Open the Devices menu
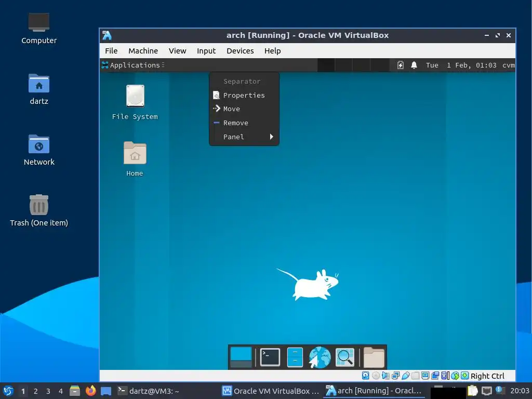 point(240,51)
